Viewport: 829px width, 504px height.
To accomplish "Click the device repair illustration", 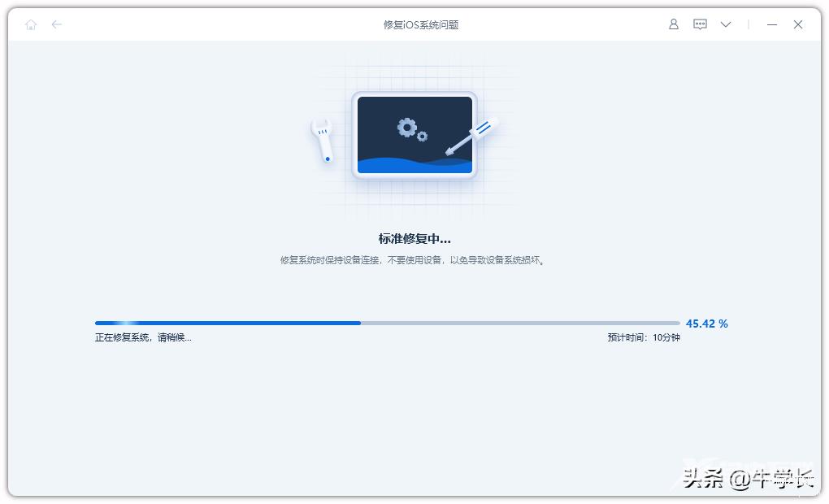I will click(406, 136).
